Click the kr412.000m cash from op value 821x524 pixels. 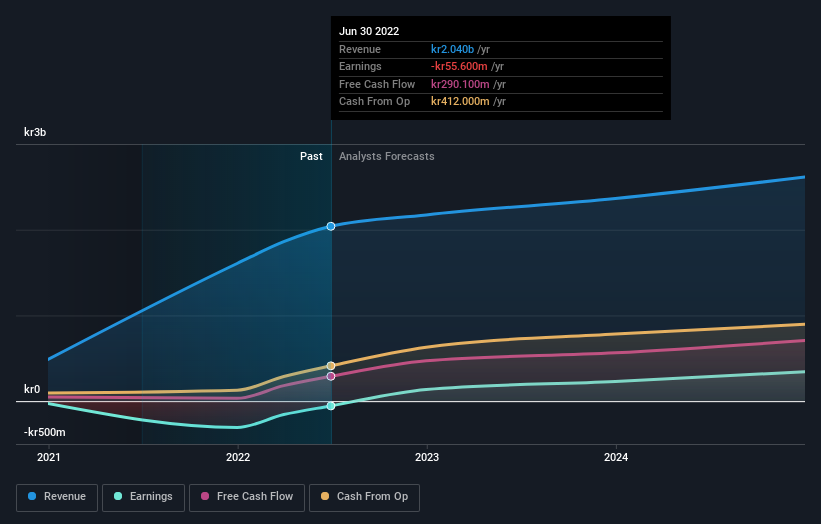[460, 101]
